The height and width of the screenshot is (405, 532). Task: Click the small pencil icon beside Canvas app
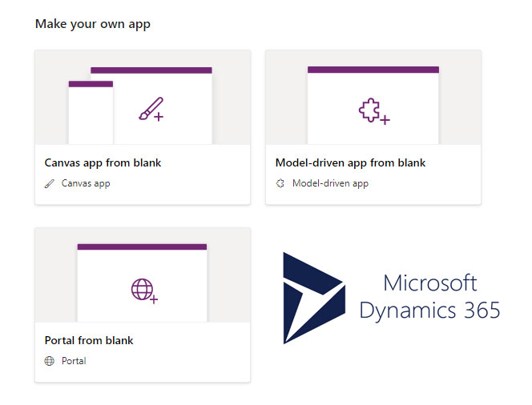click(x=50, y=183)
